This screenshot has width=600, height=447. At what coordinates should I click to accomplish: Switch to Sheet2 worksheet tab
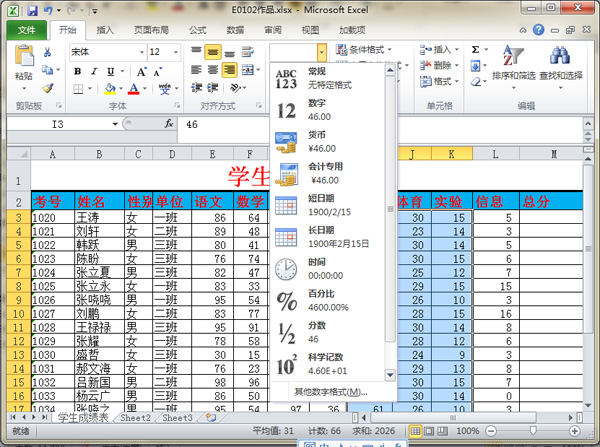[135, 418]
